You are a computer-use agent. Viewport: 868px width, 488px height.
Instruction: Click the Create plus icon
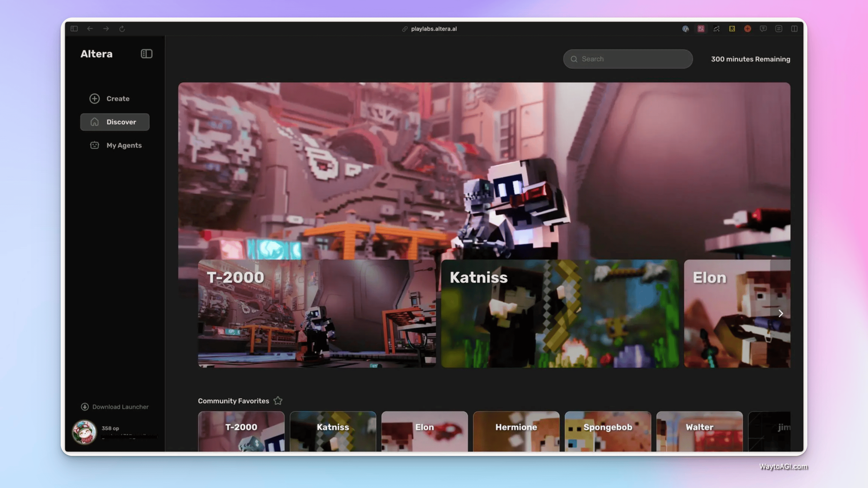point(94,99)
